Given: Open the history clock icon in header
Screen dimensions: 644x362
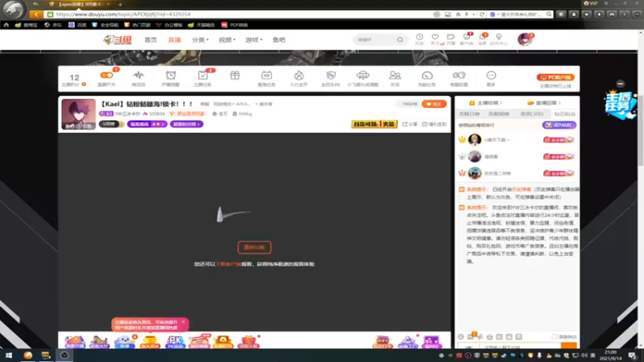Looking at the screenshot, I should click(x=419, y=37).
